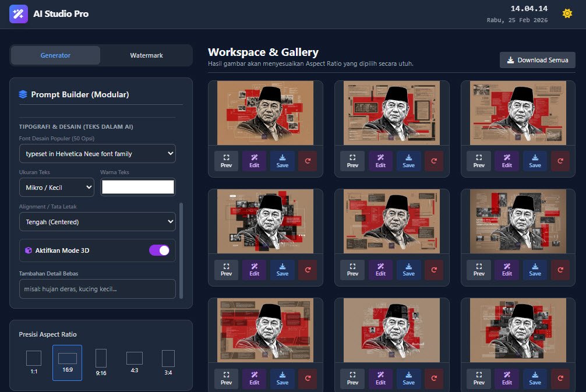
Task: Click the Workspace & Gallery heading
Action: [263, 52]
